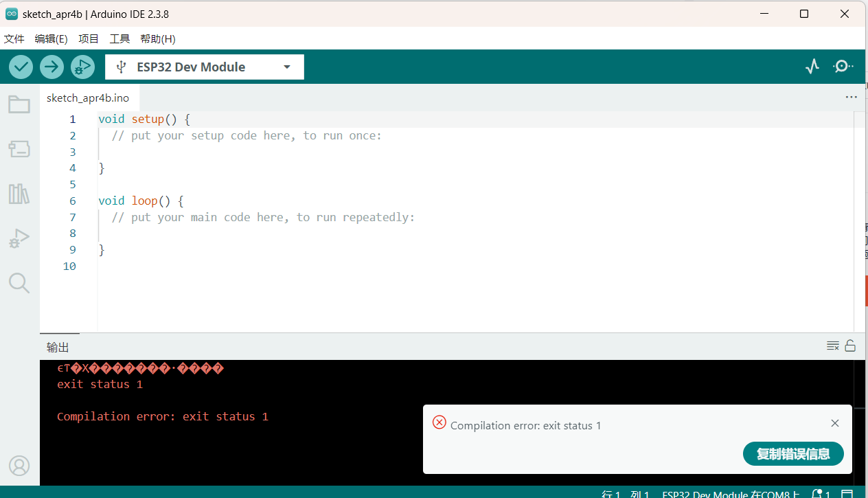Open the Boards Manager sidebar
The image size is (868, 498).
[x=19, y=148]
